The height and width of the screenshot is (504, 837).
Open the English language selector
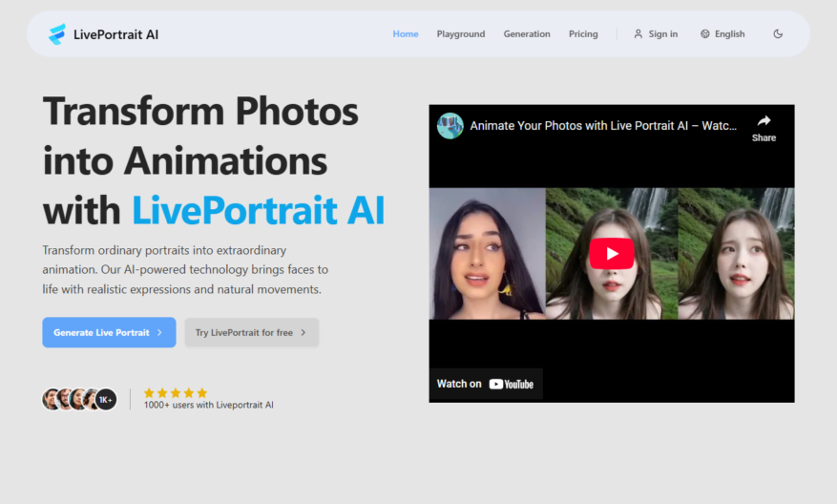tap(722, 34)
